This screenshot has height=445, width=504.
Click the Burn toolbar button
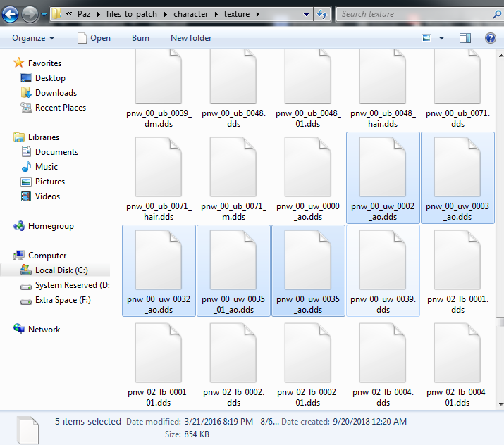[140, 38]
